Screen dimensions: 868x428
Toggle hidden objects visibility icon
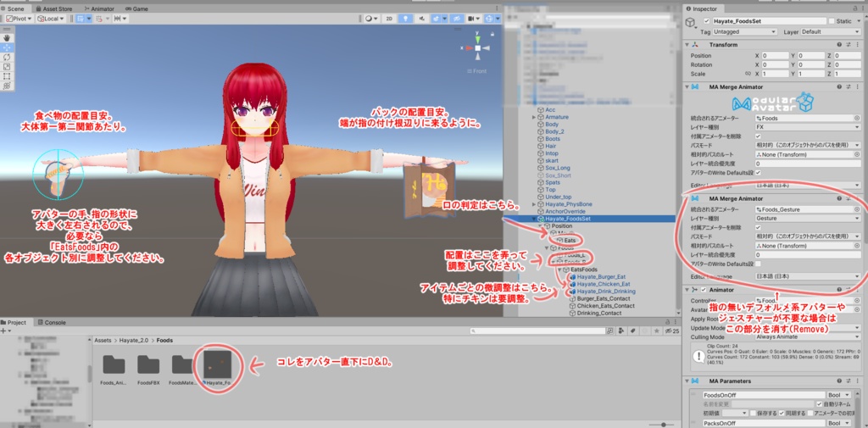(456, 19)
